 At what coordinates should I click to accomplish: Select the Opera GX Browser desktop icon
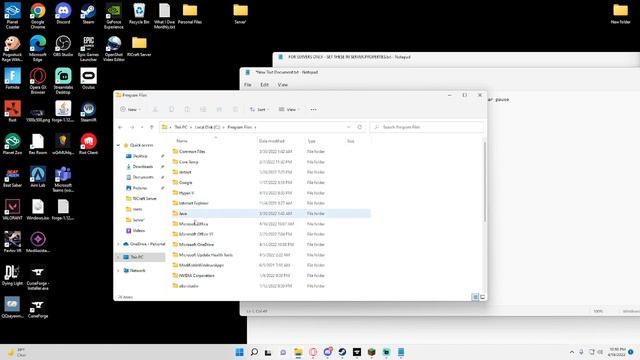(x=38, y=81)
